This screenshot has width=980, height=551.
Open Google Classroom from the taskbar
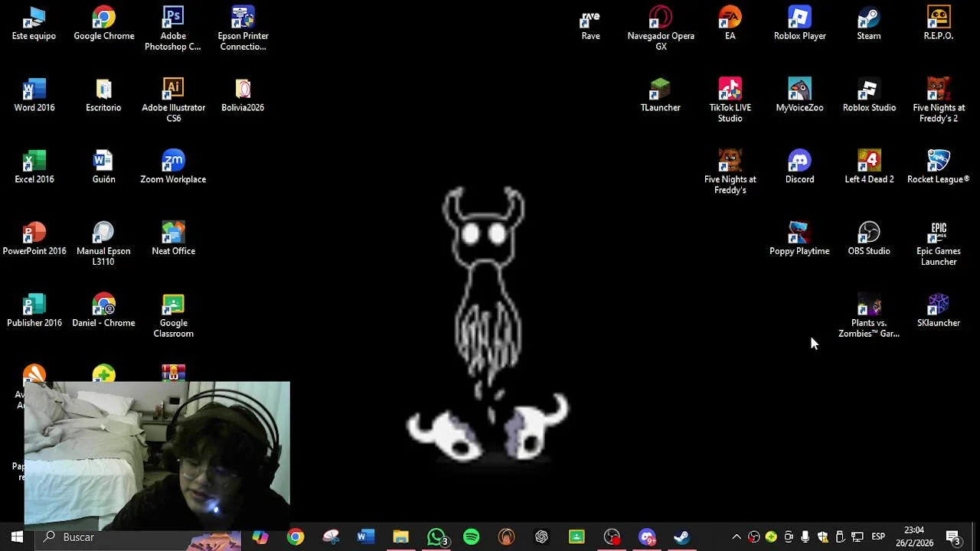coord(577,537)
